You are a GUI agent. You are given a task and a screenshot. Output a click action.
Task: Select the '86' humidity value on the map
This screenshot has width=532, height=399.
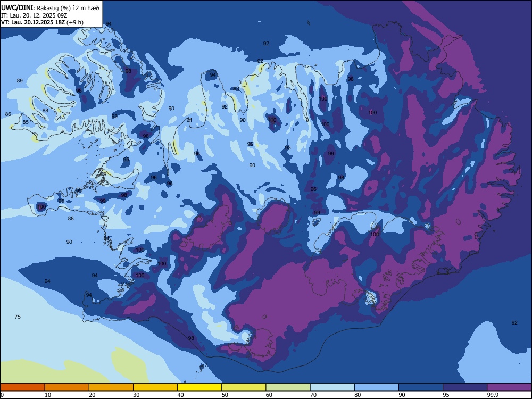[8, 114]
